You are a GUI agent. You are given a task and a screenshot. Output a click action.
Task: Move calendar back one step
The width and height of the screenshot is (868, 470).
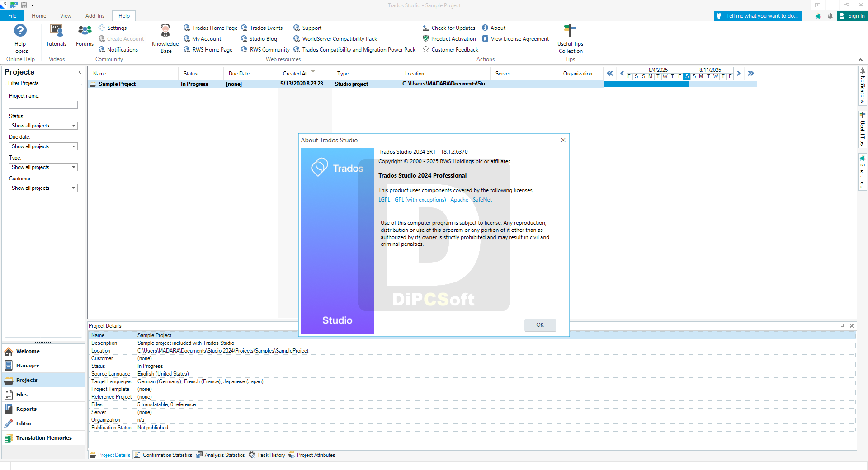[622, 73]
